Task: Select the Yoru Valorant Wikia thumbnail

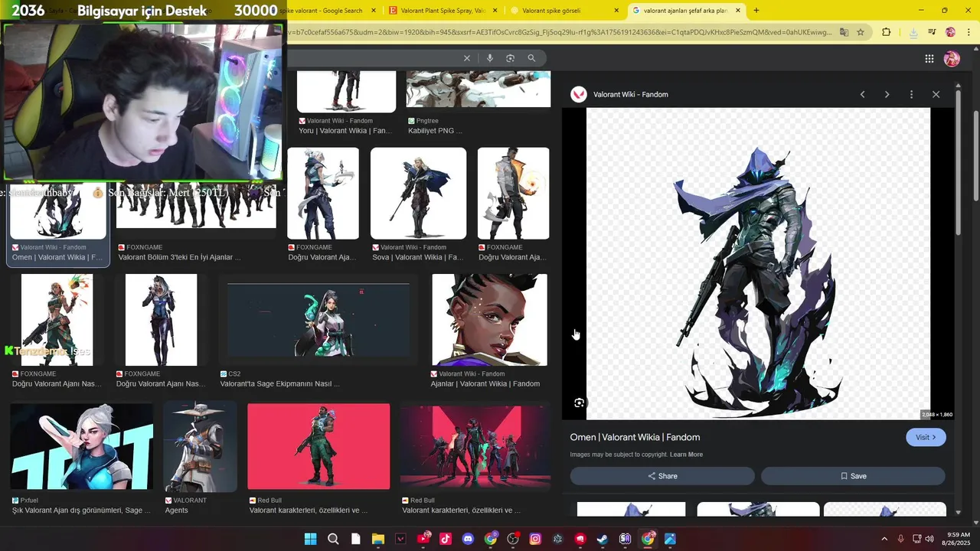Action: (347, 91)
